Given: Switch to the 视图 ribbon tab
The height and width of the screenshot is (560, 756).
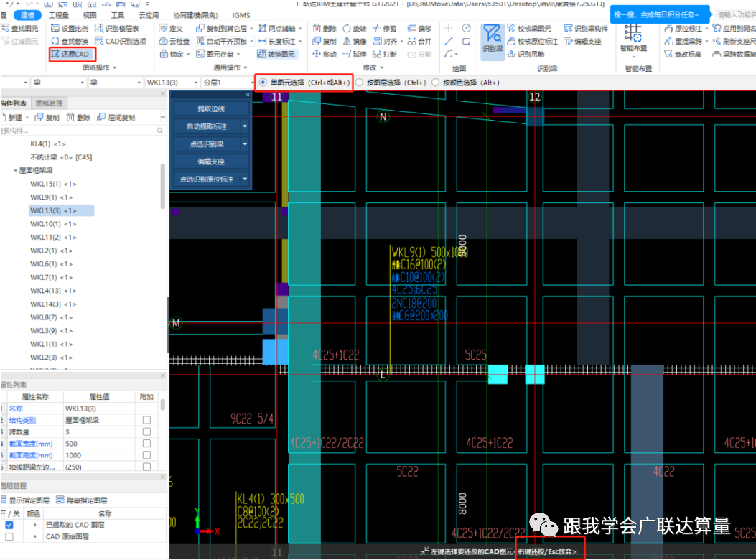Looking at the screenshot, I should tap(90, 15).
